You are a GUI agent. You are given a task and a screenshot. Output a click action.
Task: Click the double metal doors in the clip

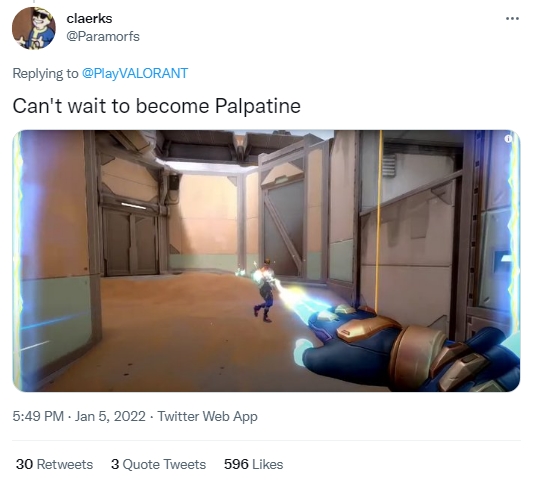pyautogui.click(x=130, y=242)
